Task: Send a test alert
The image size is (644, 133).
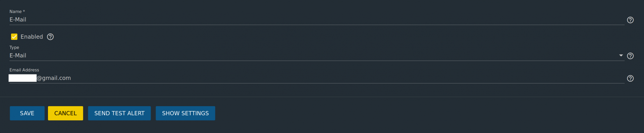Action: click(x=119, y=113)
